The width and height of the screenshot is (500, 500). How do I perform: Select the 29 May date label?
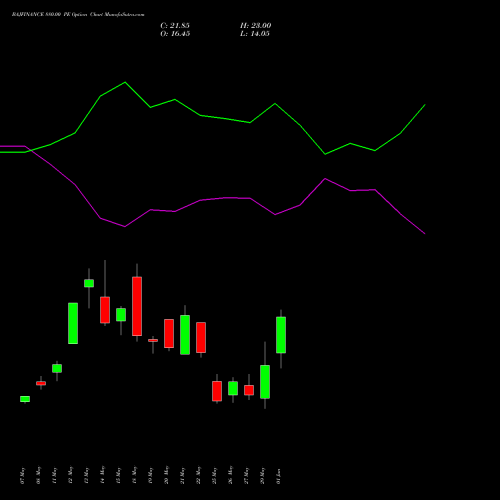(x=262, y=475)
